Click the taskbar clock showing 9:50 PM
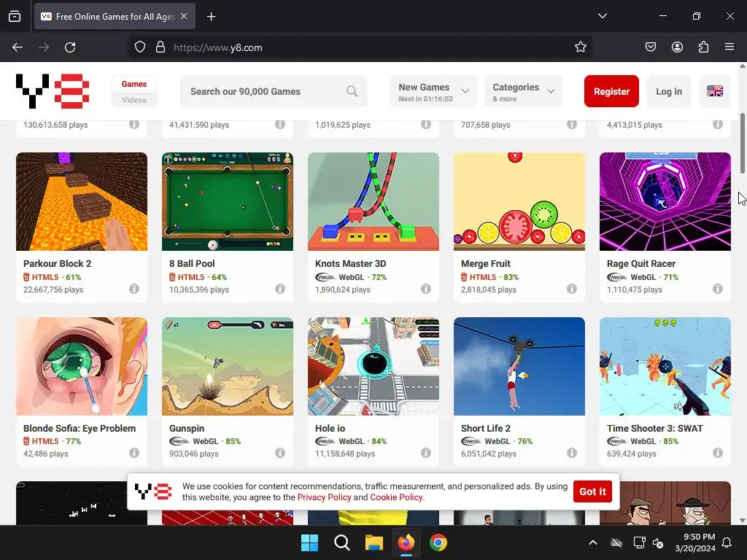747x560 pixels. (694, 542)
